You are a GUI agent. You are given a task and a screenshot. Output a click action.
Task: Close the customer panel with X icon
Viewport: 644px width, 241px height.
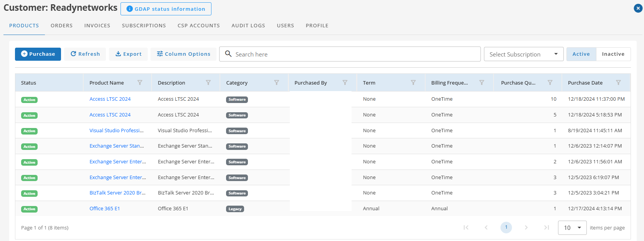pos(638,8)
